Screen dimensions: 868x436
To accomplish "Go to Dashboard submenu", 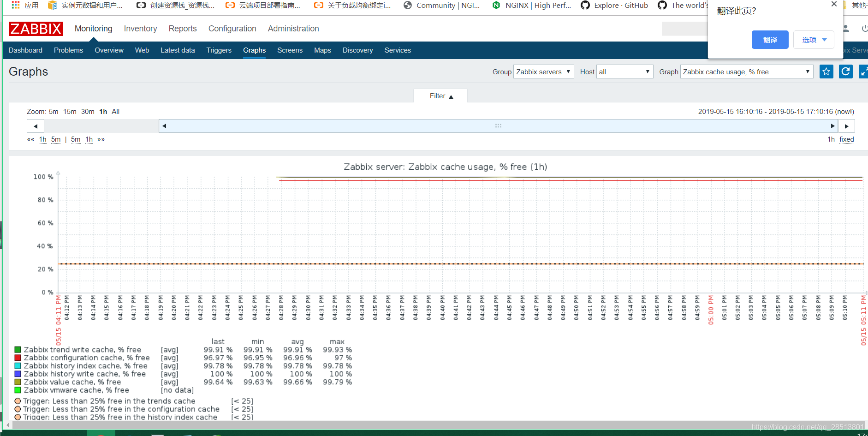I will pyautogui.click(x=25, y=50).
